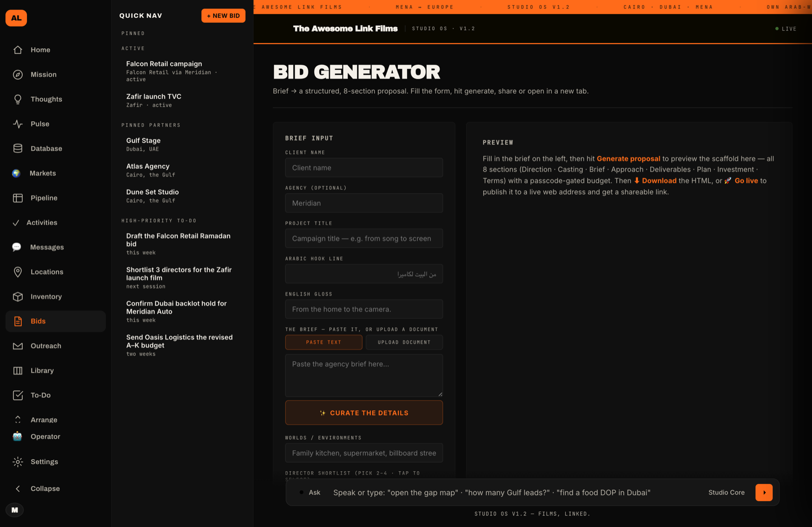Click the Locations pin icon
Viewport: 812px width, 527px height.
click(x=18, y=272)
